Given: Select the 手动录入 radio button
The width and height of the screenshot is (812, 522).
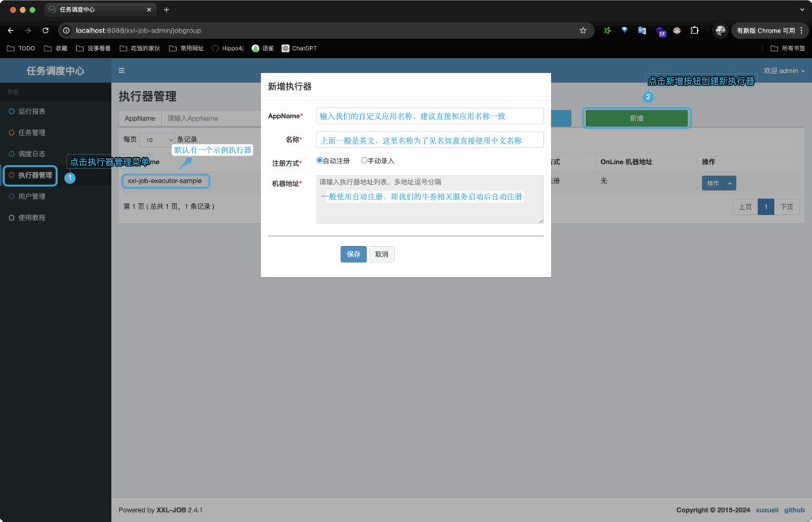Looking at the screenshot, I should click(x=364, y=160).
